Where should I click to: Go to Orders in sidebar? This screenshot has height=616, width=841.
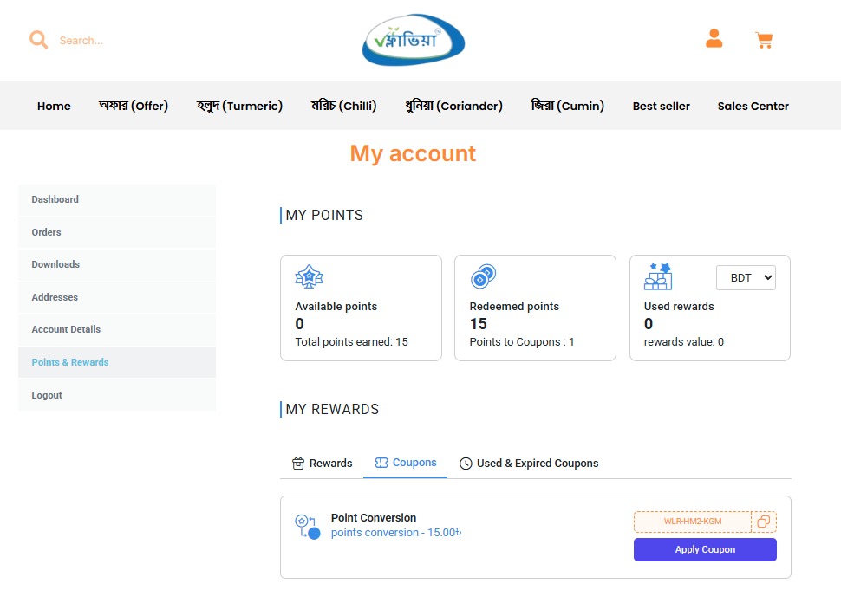pos(47,232)
